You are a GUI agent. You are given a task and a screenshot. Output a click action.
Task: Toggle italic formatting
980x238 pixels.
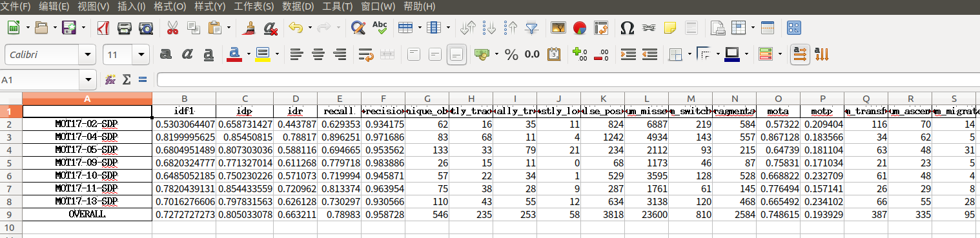click(187, 55)
